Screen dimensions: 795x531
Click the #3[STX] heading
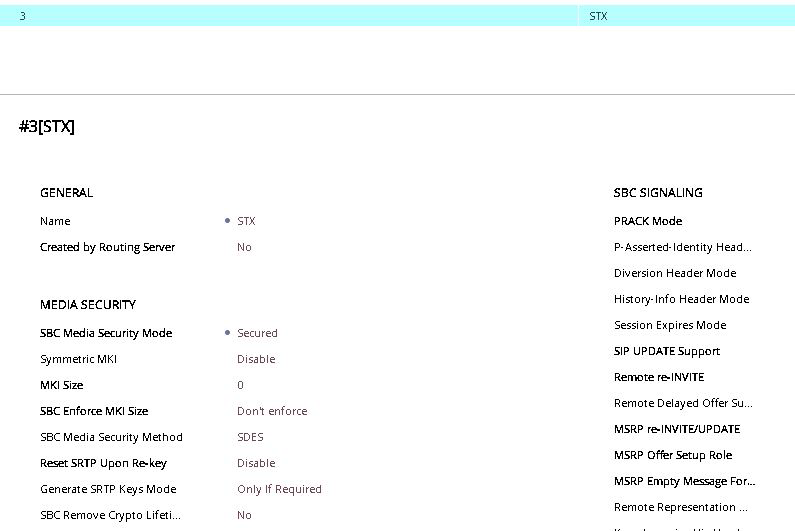pyautogui.click(x=47, y=126)
